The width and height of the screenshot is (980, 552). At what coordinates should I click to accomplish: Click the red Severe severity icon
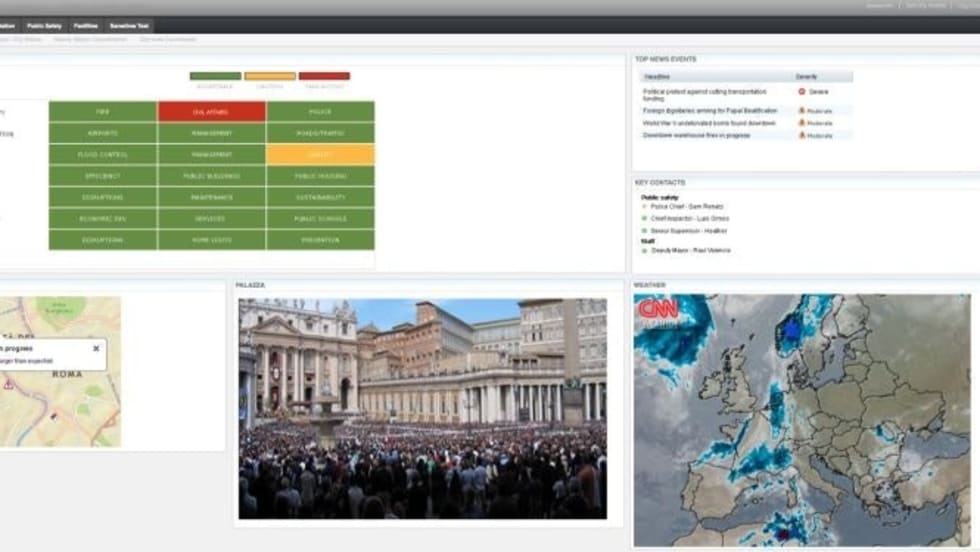[x=802, y=92]
